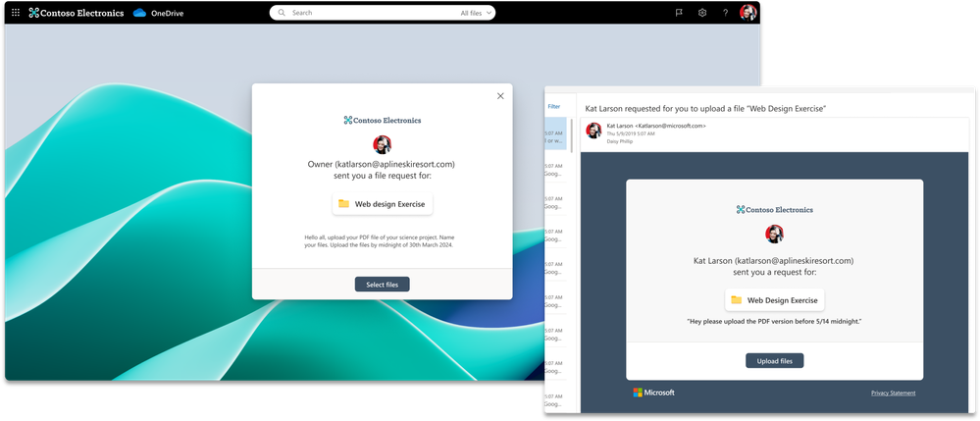Open the settings gear icon
This screenshot has width=980, height=421.
click(x=701, y=13)
